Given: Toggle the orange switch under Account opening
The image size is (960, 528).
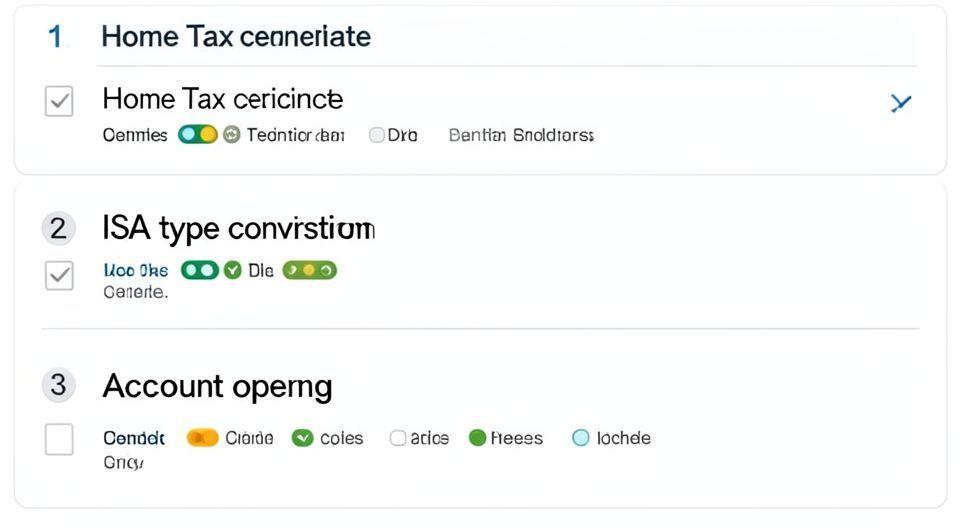Looking at the screenshot, I should [202, 438].
